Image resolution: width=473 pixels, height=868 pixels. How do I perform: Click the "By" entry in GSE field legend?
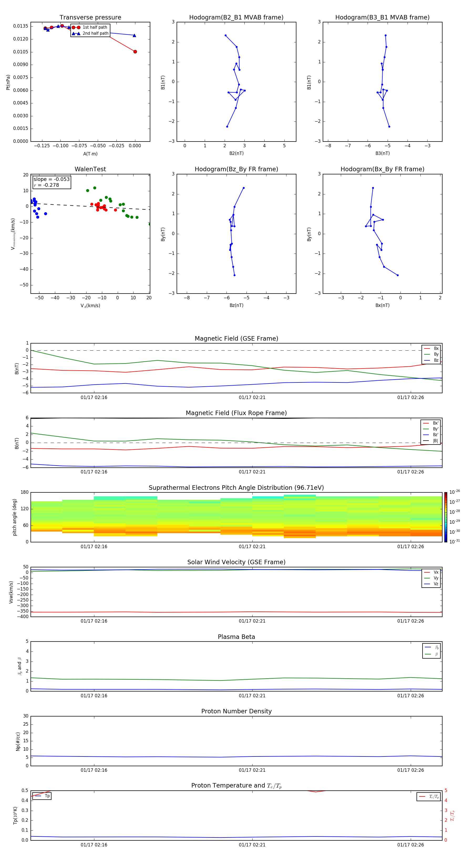(x=431, y=354)
